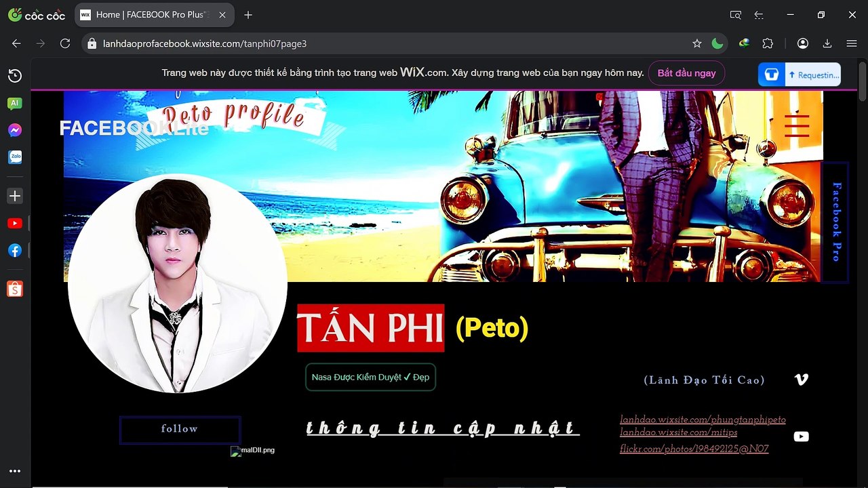The image size is (868, 488).
Task: Open a new browser tab
Action: point(248,15)
